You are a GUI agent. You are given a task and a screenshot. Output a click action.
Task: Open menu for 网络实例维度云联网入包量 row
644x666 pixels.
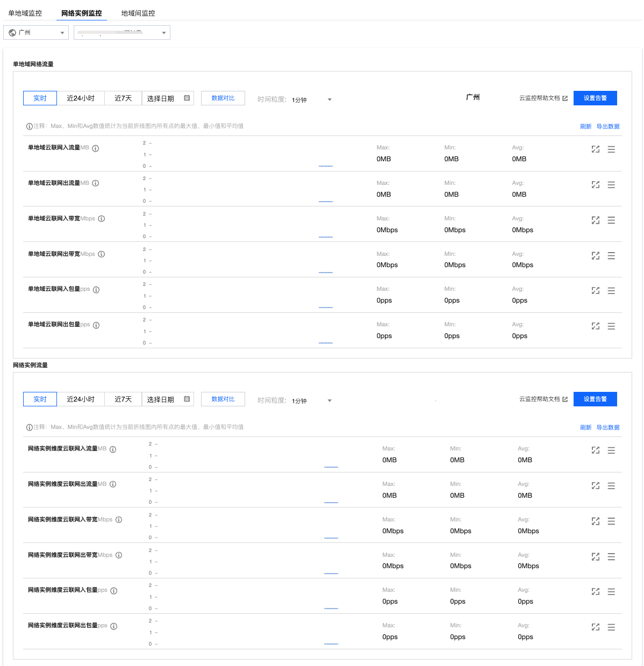pos(611,592)
